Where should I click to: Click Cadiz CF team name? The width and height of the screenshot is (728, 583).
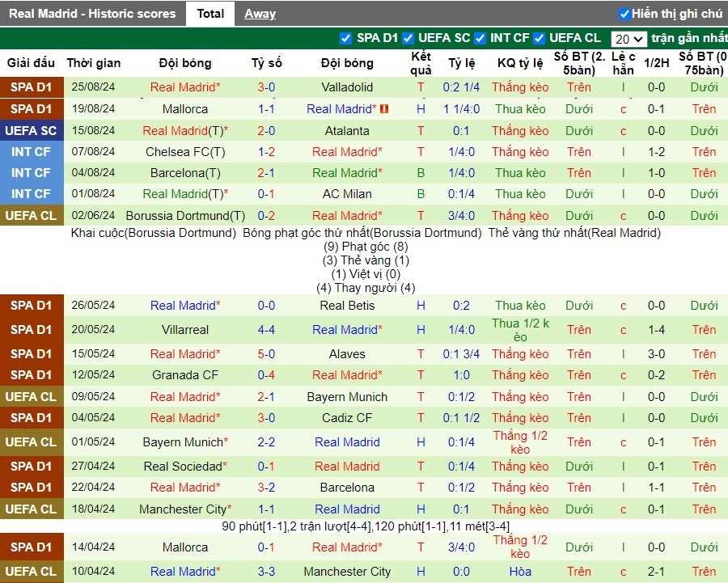tap(347, 418)
